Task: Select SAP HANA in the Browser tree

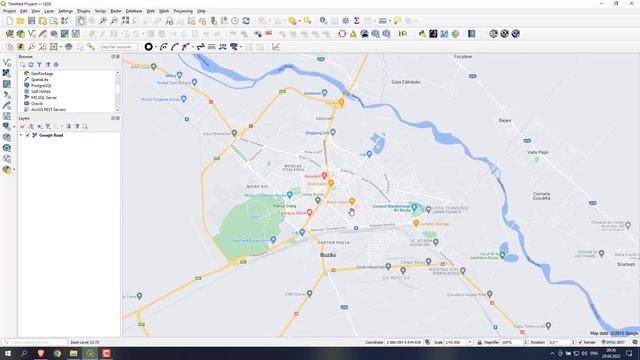Action: [x=41, y=92]
